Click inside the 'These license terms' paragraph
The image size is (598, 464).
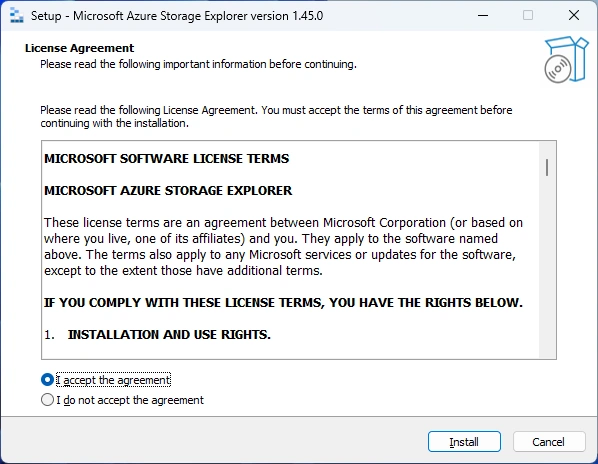pyautogui.click(x=283, y=246)
